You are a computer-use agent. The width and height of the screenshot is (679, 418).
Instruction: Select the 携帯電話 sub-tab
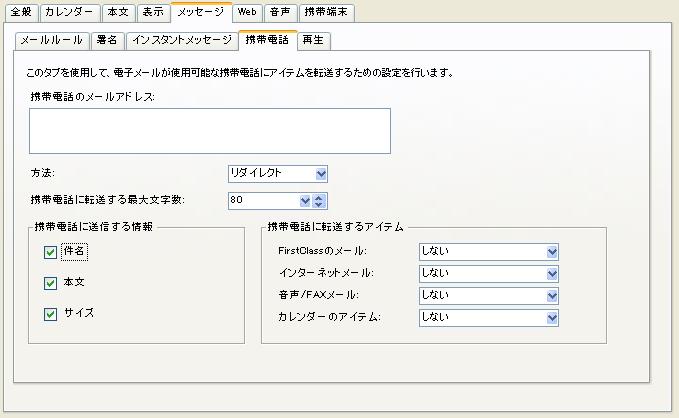(x=267, y=40)
